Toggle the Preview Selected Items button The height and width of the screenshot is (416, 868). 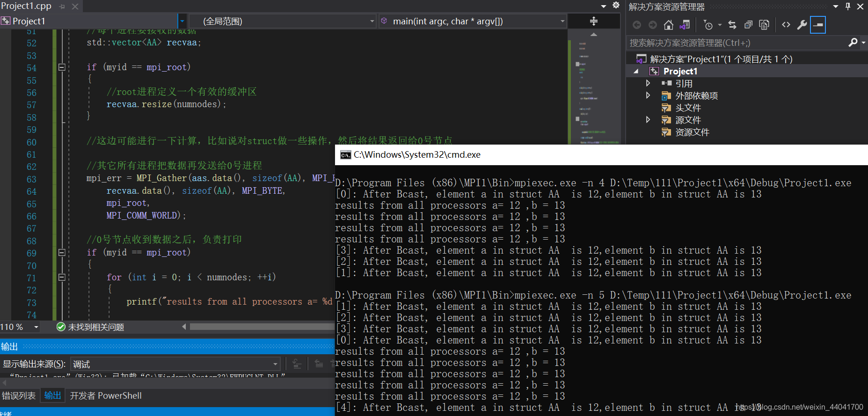point(818,25)
